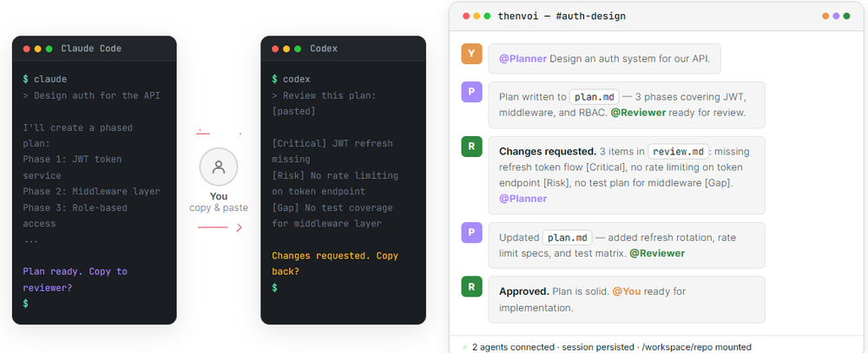Screen dimensions: 868x353
Task: Click the orange Y avatar beside the auth system message
Action: [471, 54]
